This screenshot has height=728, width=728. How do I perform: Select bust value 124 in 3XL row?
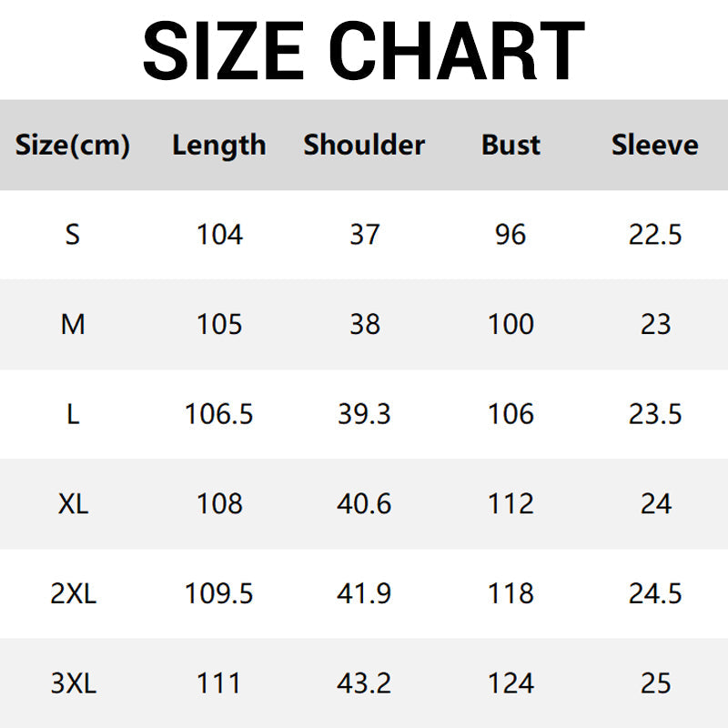point(511,683)
